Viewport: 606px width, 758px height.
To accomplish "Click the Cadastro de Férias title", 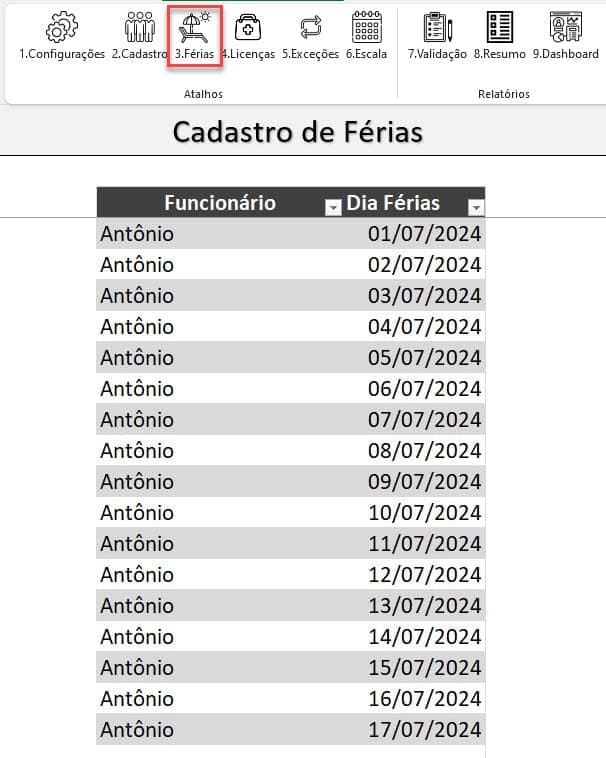I will [297, 132].
